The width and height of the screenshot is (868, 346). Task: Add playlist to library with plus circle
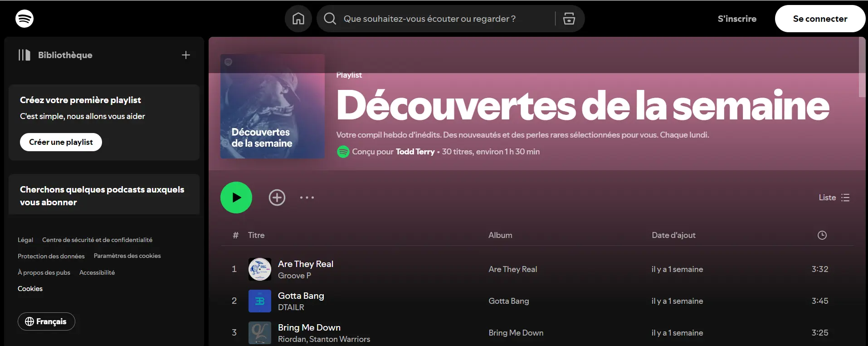277,198
